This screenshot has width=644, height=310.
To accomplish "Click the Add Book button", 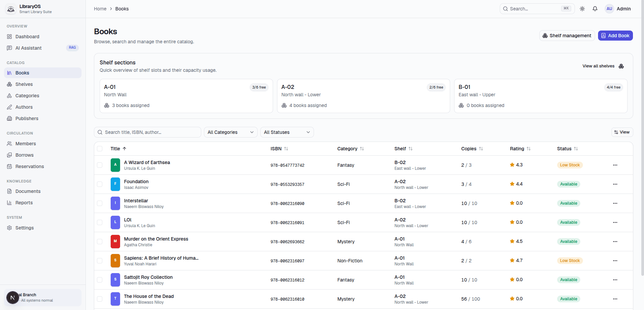I will tap(615, 36).
